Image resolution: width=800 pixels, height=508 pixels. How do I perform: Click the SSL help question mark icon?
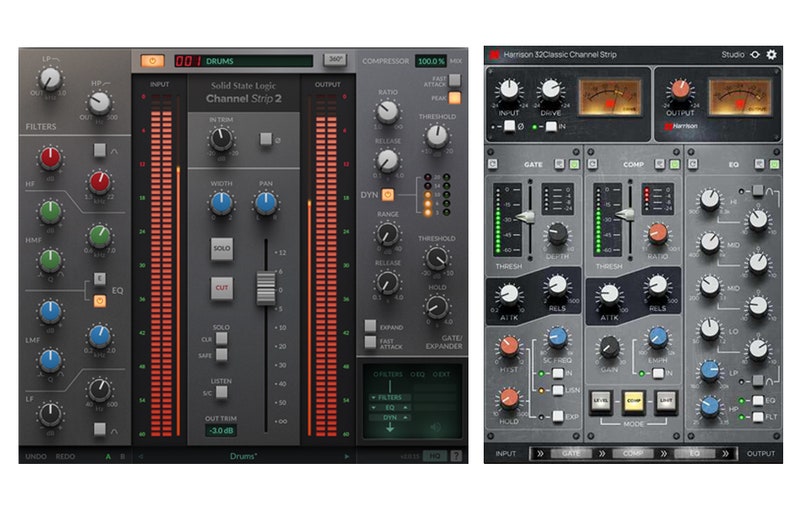(x=456, y=455)
